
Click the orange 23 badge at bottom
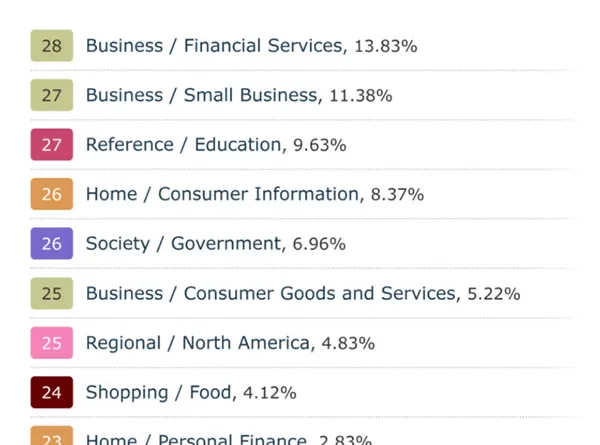coord(52,435)
